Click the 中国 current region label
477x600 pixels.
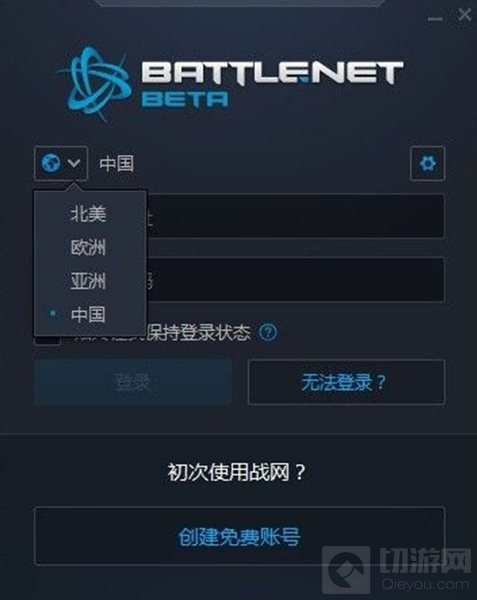point(117,163)
